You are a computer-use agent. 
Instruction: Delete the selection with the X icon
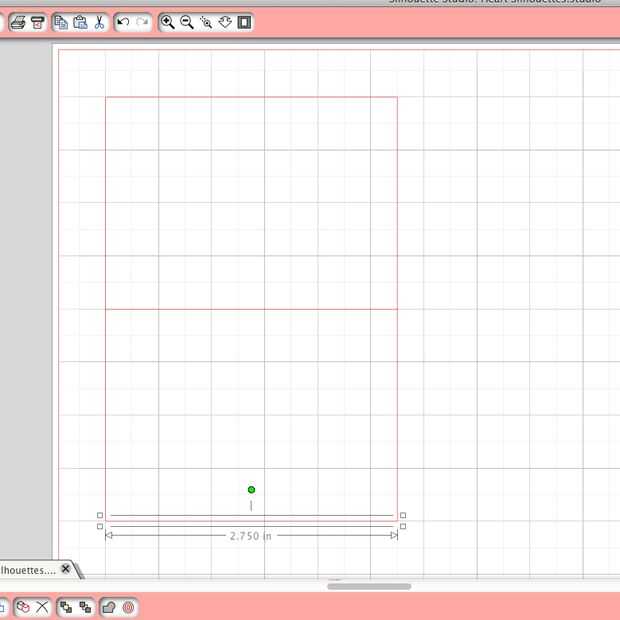point(42,607)
